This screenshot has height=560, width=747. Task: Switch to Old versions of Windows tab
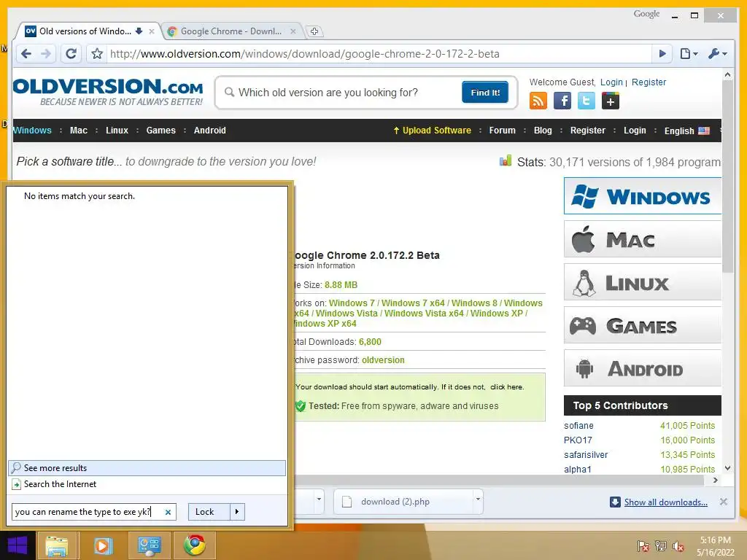[x=85, y=31]
